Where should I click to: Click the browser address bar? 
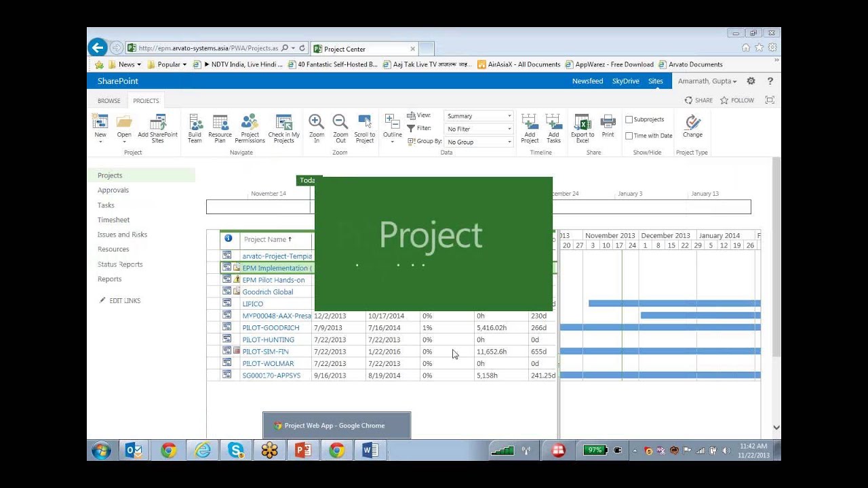208,48
